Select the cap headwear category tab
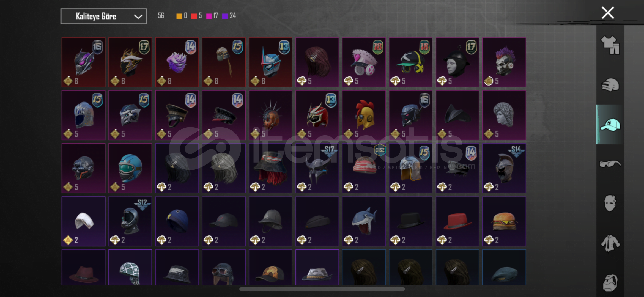The image size is (644, 297). 610,125
